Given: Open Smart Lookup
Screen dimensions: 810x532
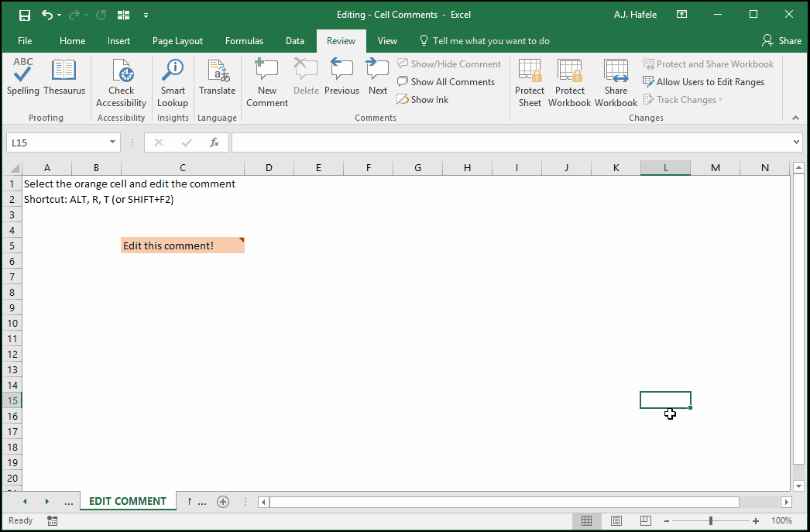Looking at the screenshot, I should point(173,83).
